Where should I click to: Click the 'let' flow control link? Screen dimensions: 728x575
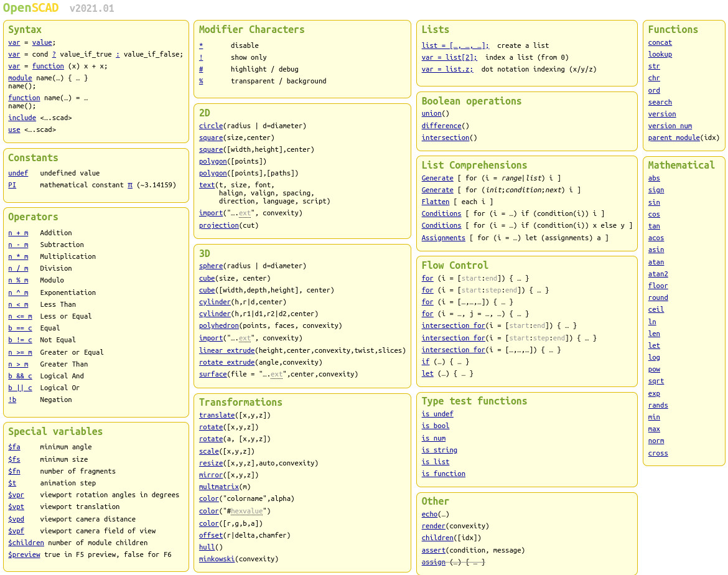pyautogui.click(x=427, y=374)
